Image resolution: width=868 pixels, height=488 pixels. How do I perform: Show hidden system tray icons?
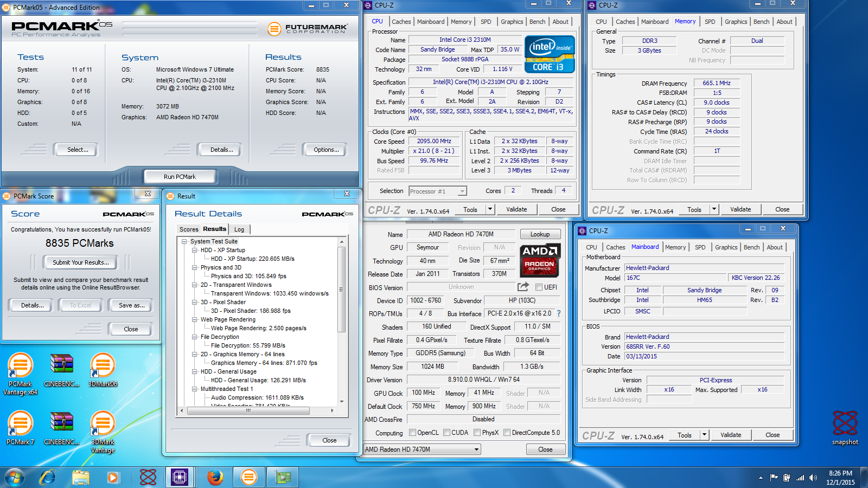pyautogui.click(x=761, y=478)
